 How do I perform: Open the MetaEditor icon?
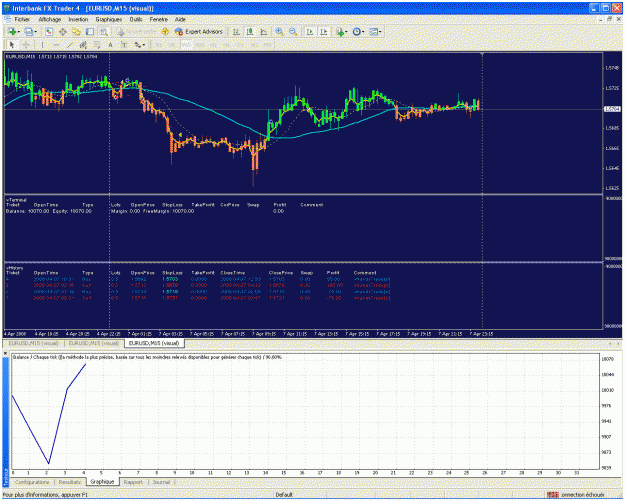click(x=165, y=31)
